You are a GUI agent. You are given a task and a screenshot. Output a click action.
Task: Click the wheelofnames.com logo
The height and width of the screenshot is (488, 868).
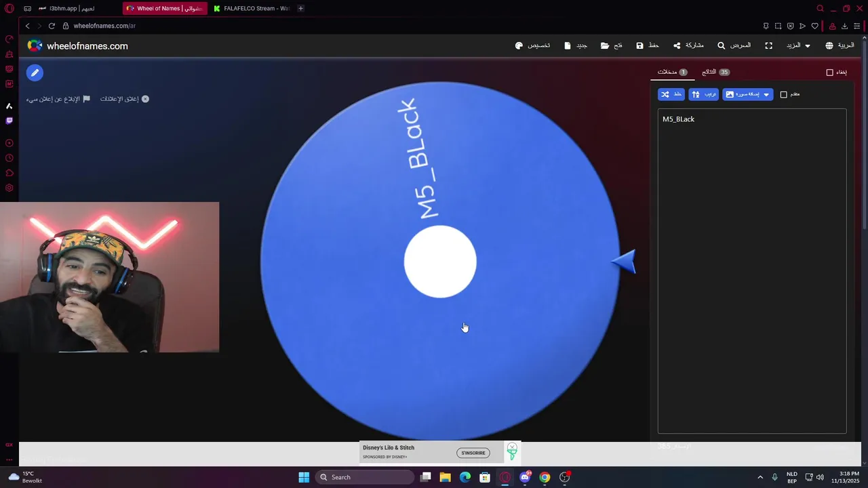tap(77, 46)
